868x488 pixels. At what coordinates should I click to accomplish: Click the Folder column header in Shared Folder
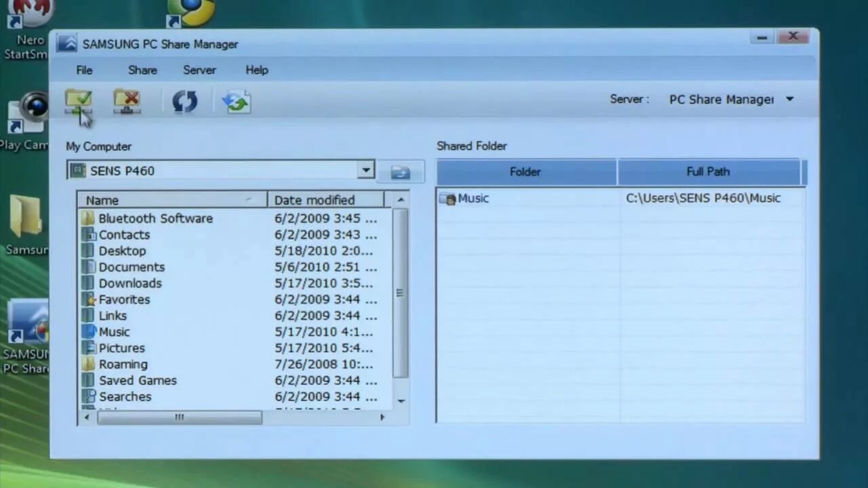pyautogui.click(x=526, y=172)
